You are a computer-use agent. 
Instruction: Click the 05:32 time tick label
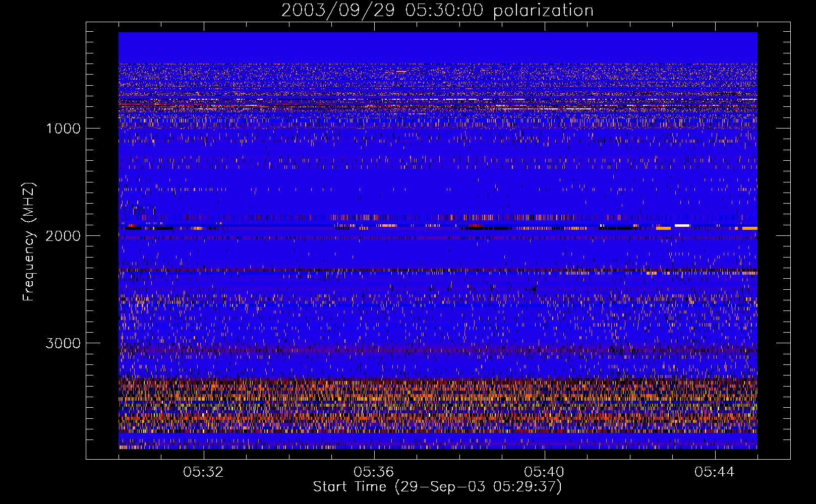click(203, 472)
